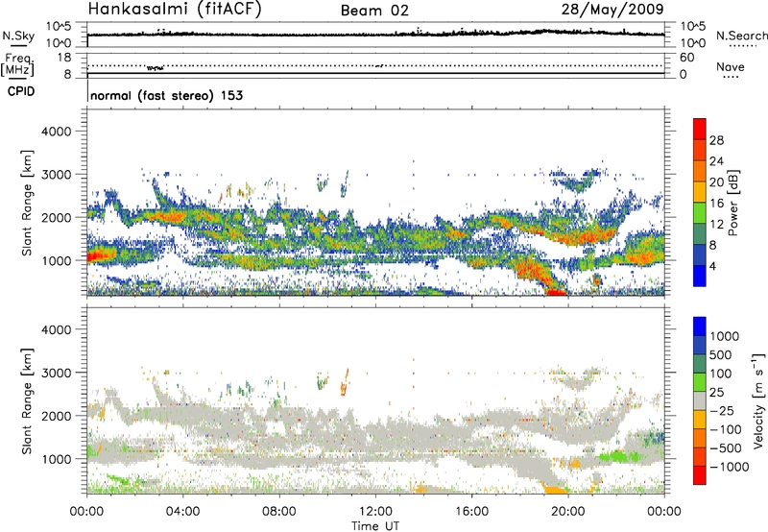Select the -500 label on the velocity colorbar
Image resolution: width=768 pixels, height=532 pixels.
point(726,448)
